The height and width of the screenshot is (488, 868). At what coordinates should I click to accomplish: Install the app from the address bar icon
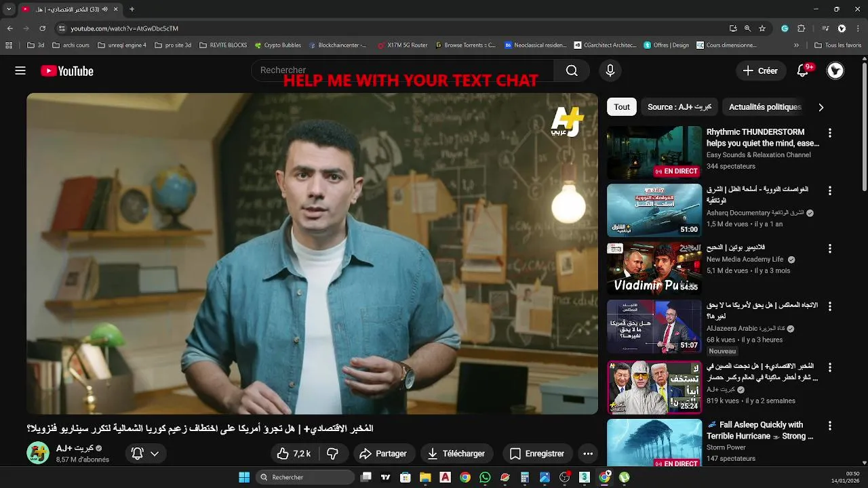pyautogui.click(x=733, y=28)
